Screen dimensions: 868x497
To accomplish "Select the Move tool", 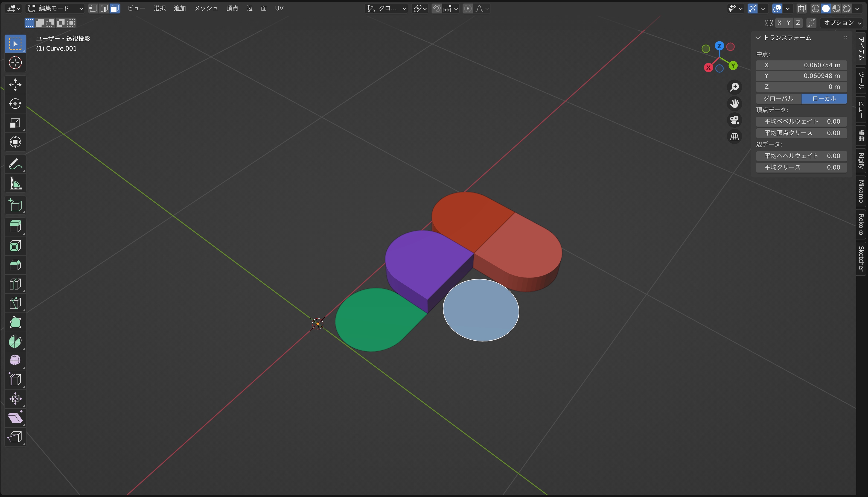I will click(15, 85).
